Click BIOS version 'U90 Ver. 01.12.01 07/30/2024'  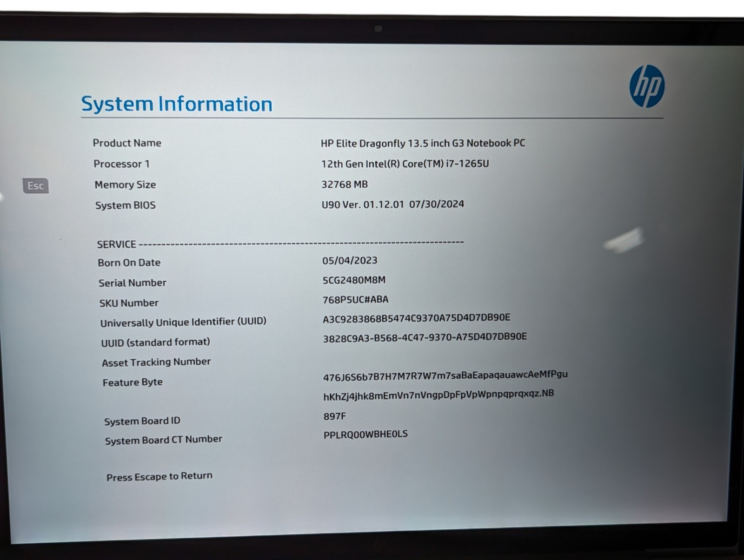coord(392,204)
